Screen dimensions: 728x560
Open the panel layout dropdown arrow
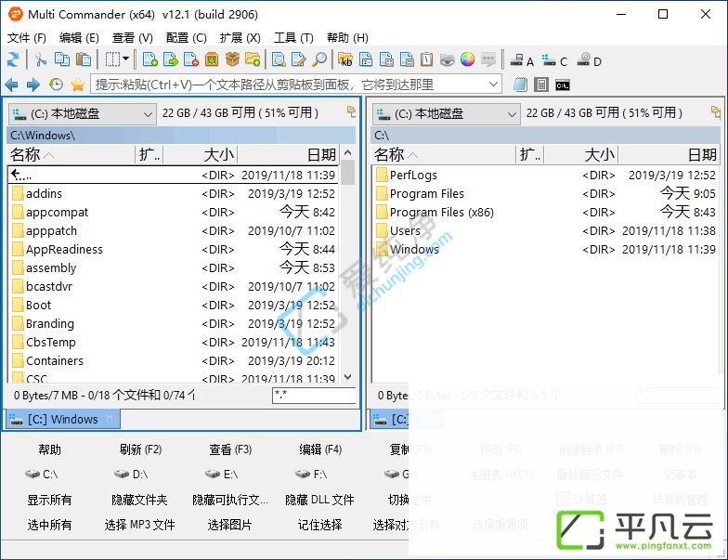coord(126,59)
